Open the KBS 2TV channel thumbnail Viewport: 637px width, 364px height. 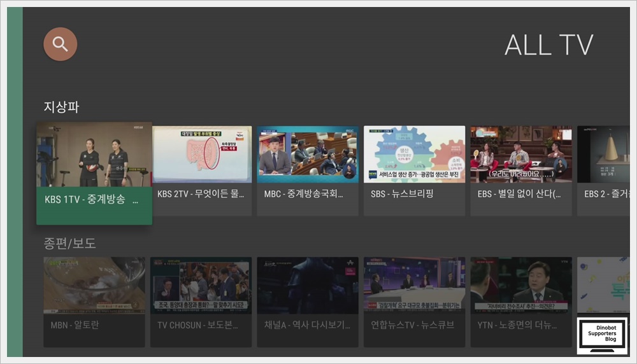[202, 154]
